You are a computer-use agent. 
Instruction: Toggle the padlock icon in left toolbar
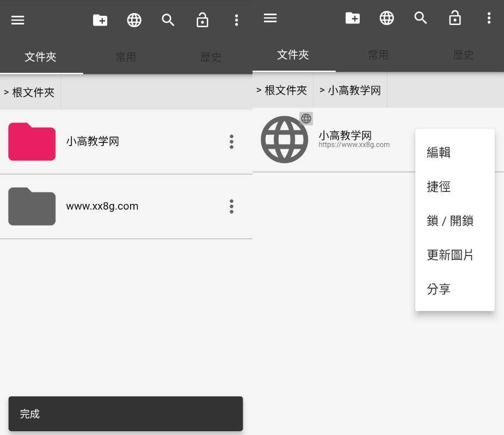pos(202,20)
